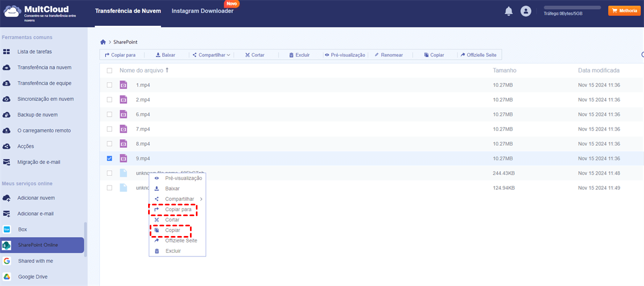Screen dimensions: 644x286
Task: Click Tamanho column header
Action: pos(504,70)
